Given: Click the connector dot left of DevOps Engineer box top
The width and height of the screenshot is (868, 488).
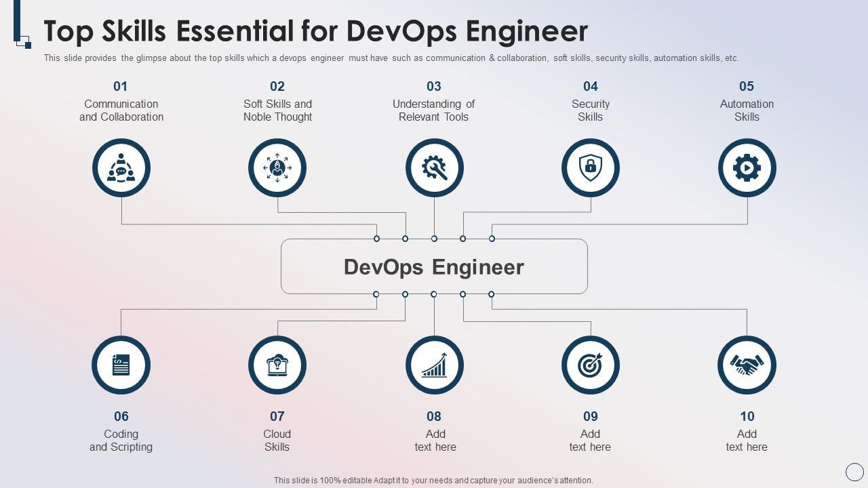Looking at the screenshot, I should tap(376, 239).
